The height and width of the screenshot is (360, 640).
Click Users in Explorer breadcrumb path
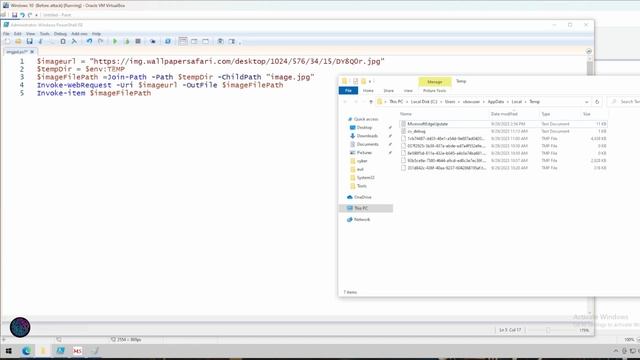tap(450, 102)
